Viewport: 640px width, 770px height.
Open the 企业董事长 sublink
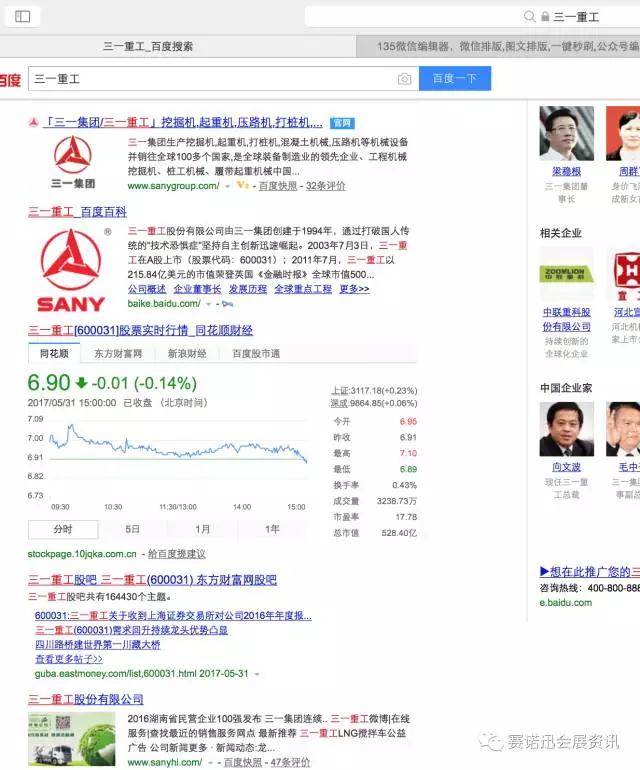(197, 289)
